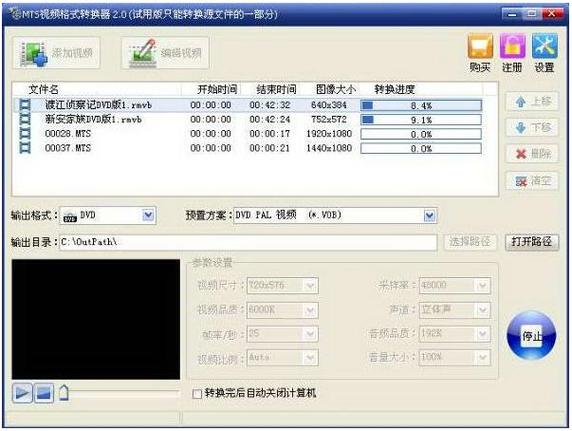This screenshot has height=431, width=572.
Task: Move item down with 下移 arrow
Action: (x=532, y=128)
